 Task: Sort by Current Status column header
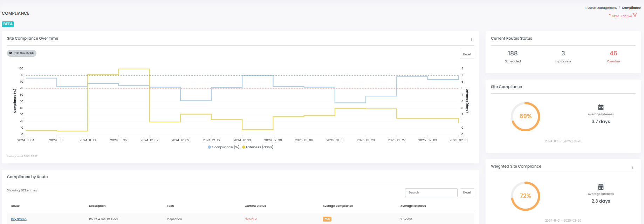pyautogui.click(x=255, y=206)
